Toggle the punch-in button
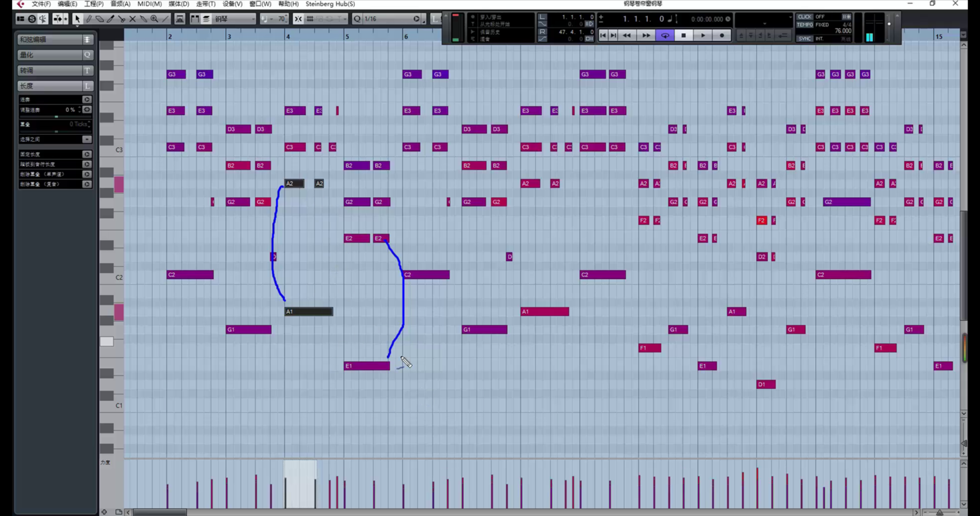Image resolution: width=980 pixels, height=516 pixels. 543,24
